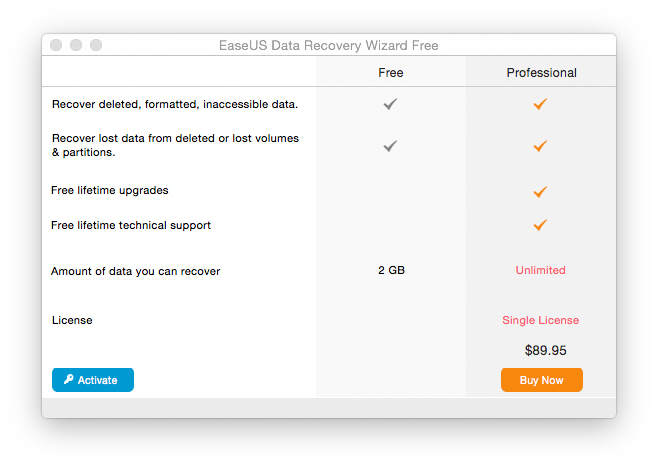
Task: Click the orange Buy Now button
Action: [x=541, y=380]
